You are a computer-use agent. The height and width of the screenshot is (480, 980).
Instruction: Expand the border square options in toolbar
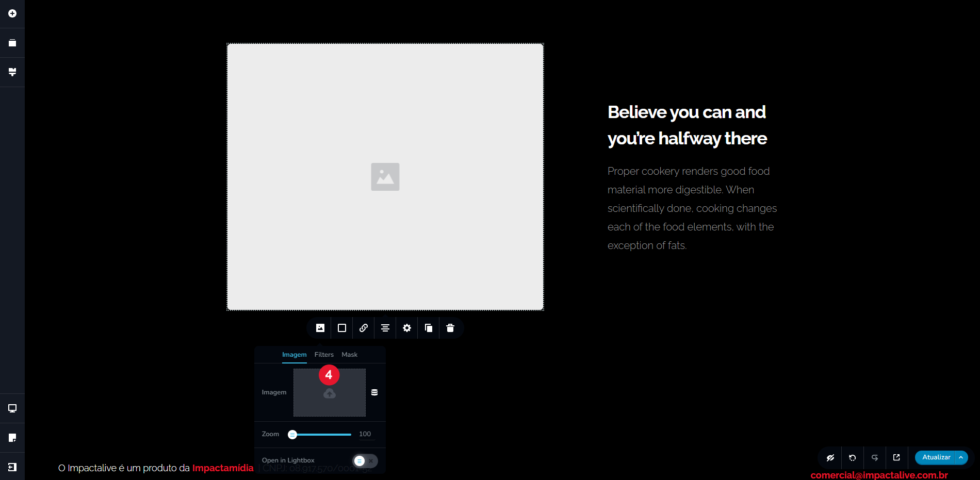342,328
